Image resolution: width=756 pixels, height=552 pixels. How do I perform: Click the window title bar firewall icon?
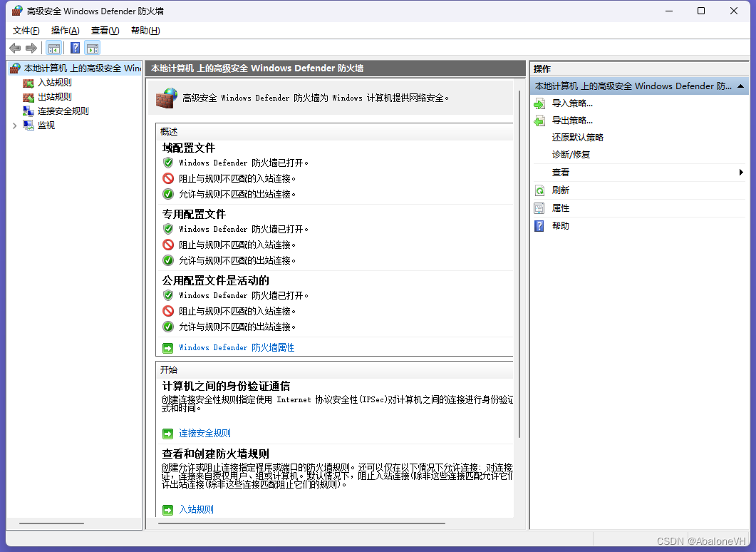click(17, 11)
